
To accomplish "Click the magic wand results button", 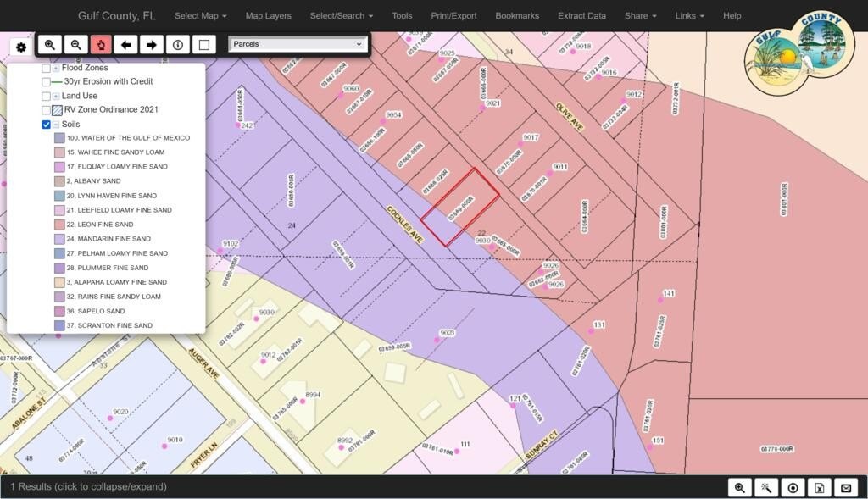I will (x=766, y=487).
